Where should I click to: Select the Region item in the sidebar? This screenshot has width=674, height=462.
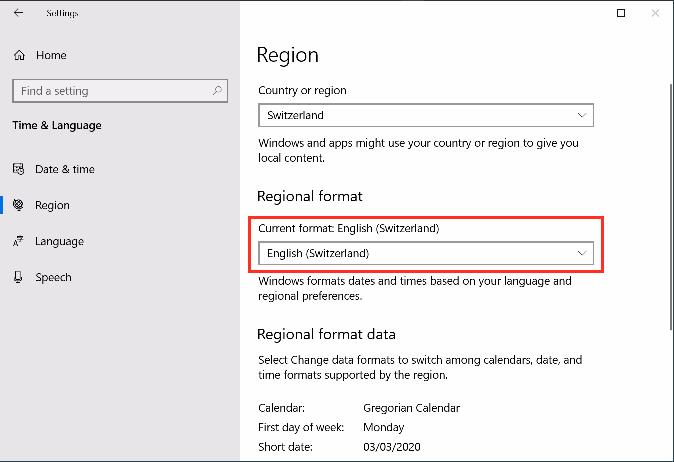pyautogui.click(x=52, y=205)
